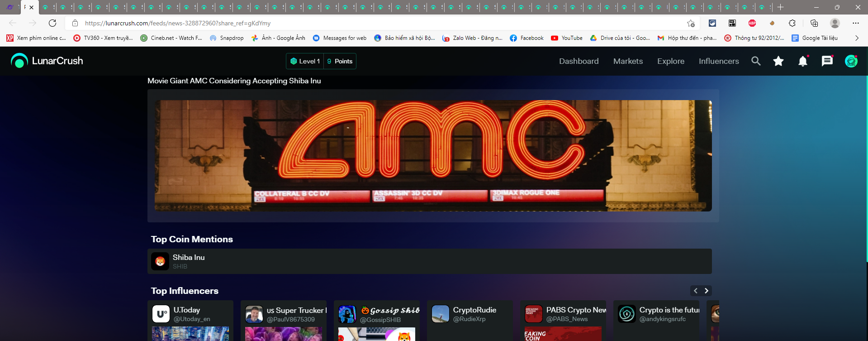
Task: Open the cookie extension icon
Action: pos(772,23)
